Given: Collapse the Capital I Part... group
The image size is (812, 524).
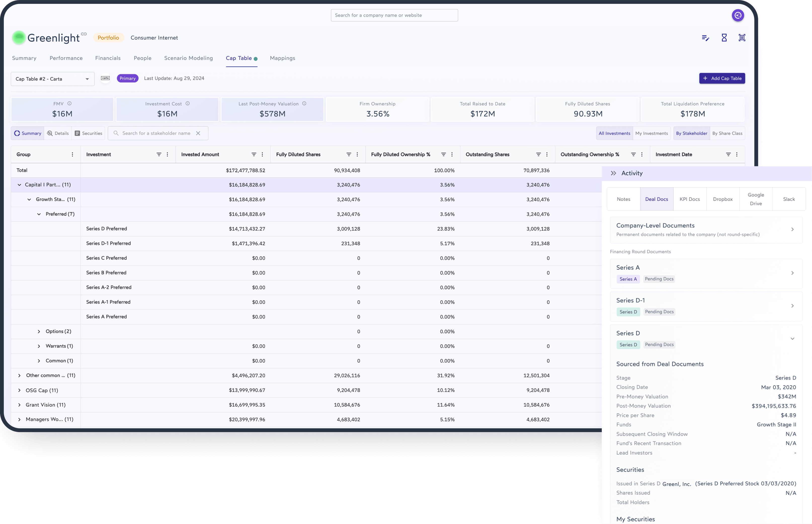Looking at the screenshot, I should [x=19, y=185].
